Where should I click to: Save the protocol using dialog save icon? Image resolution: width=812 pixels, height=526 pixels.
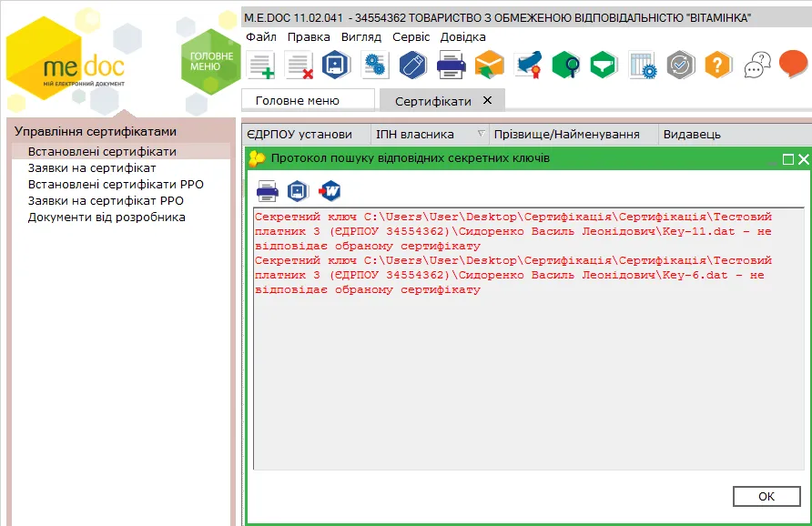[298, 191]
